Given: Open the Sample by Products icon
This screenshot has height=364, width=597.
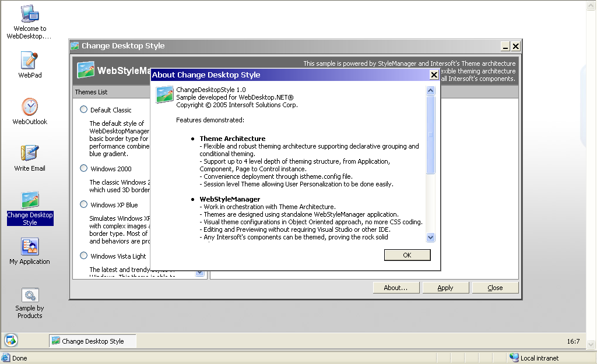Looking at the screenshot, I should click(30, 295).
